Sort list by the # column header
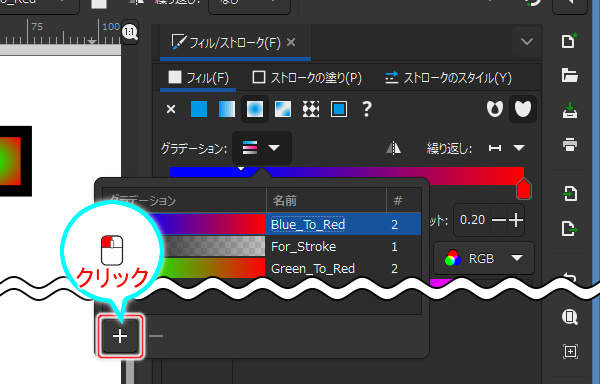600x384 pixels. 404,200
